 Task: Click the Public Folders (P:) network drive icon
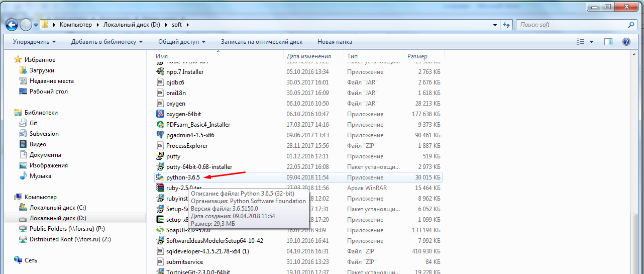(x=23, y=229)
